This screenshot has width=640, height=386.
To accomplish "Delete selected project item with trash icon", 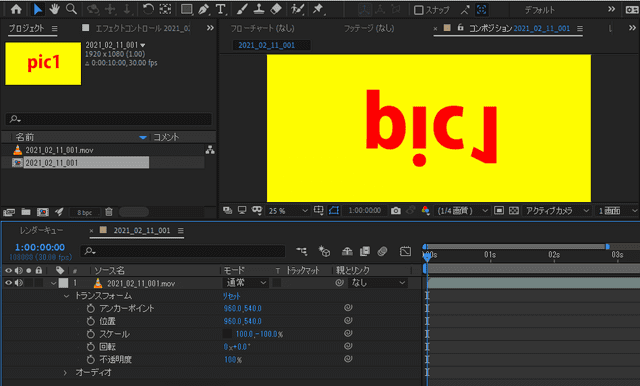I will 109,212.
